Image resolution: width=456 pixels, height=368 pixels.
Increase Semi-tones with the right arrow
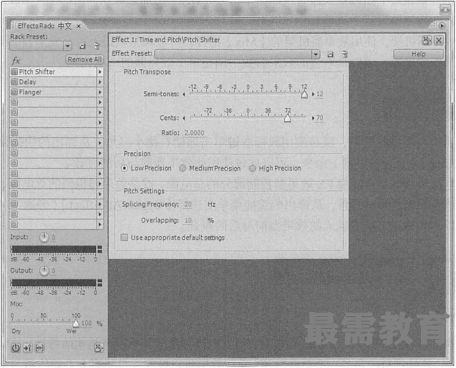313,94
